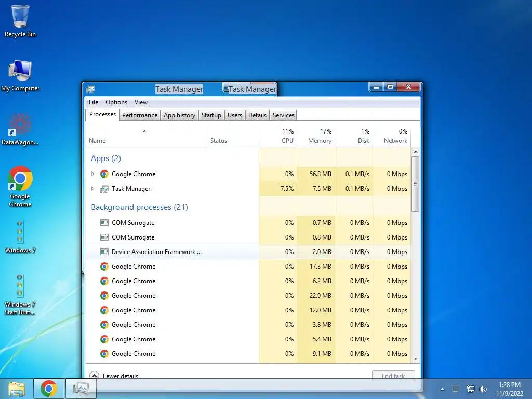Click the 2.0 MB memory cell

[316, 252]
